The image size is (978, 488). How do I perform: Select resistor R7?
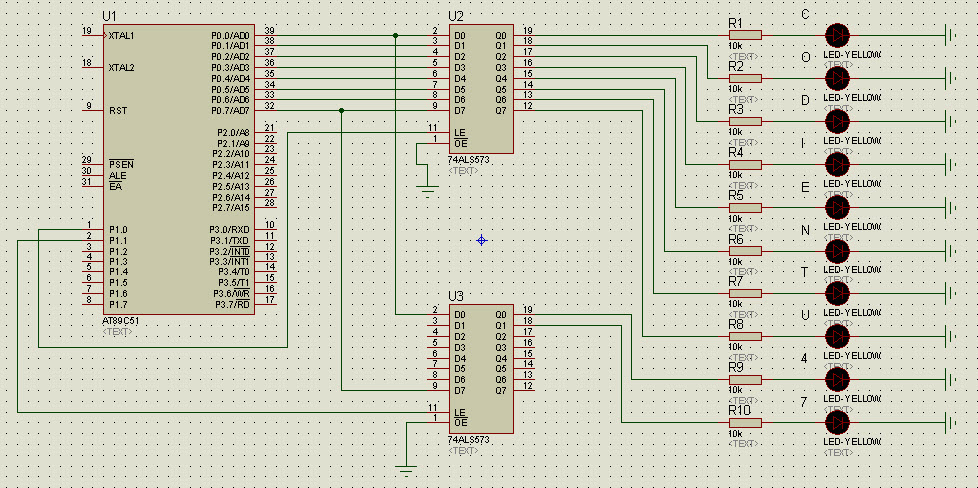point(745,293)
